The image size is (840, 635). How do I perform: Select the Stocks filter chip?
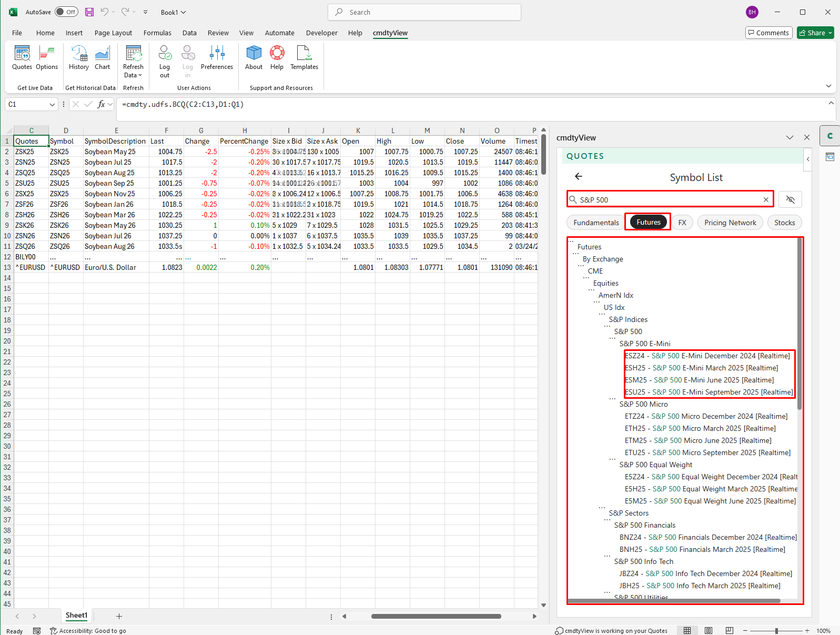coord(784,223)
